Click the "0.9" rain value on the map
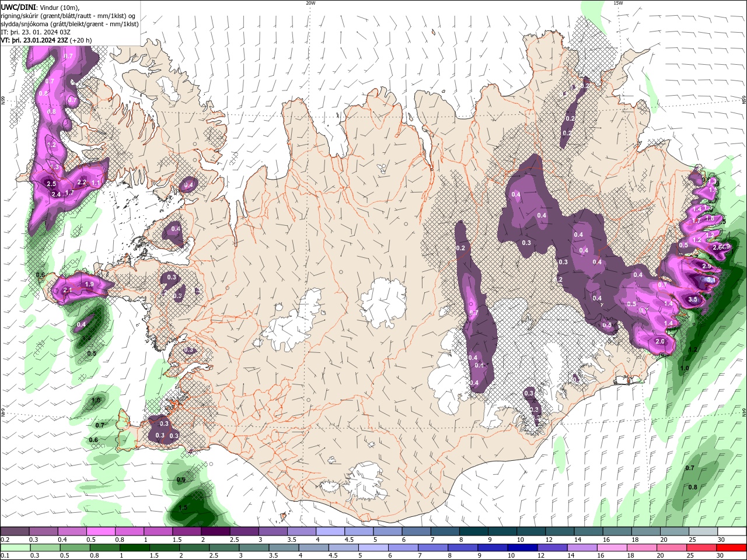Viewport: 747px width, 560px height. click(181, 480)
